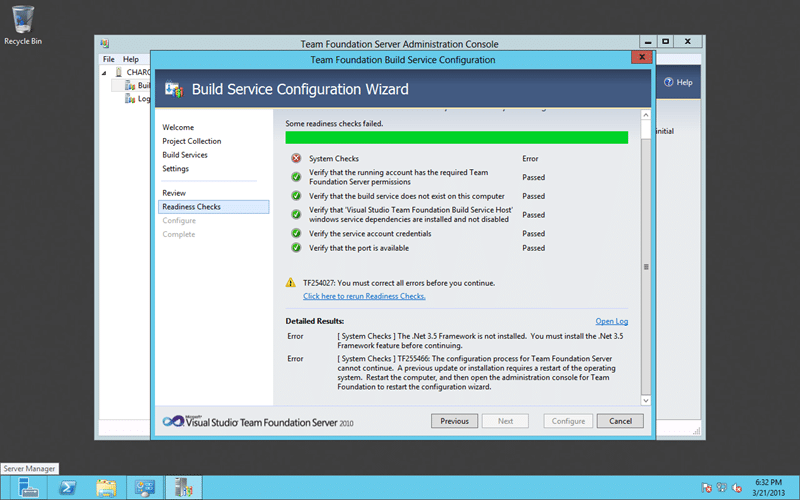Click the wizard scrollbar up arrow

[645, 115]
